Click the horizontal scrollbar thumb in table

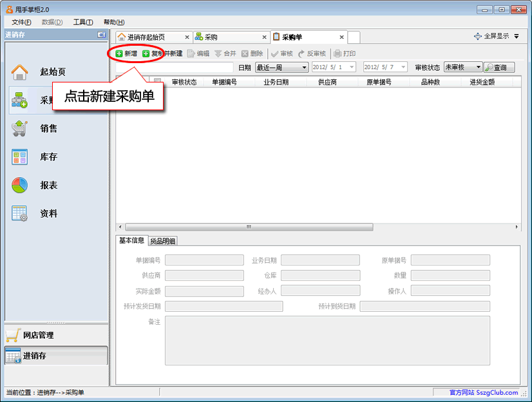pos(249,227)
